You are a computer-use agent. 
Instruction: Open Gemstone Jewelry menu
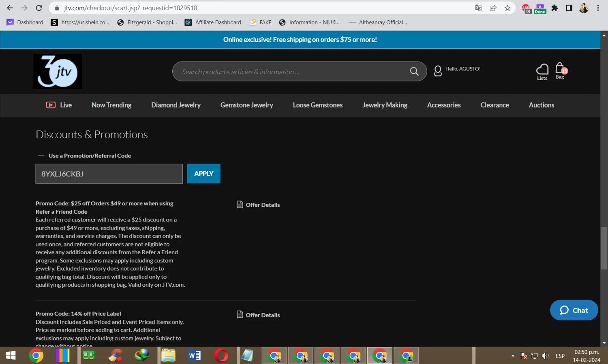coord(247,105)
